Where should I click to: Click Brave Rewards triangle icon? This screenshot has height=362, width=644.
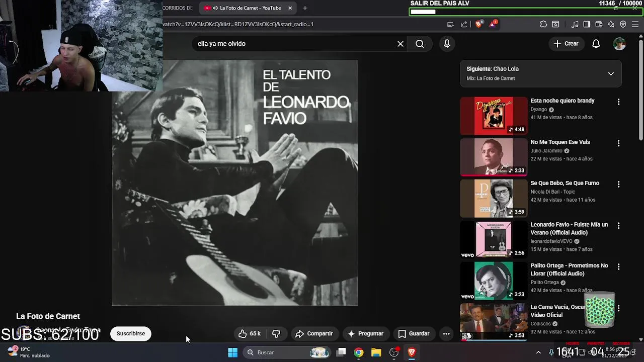click(493, 24)
